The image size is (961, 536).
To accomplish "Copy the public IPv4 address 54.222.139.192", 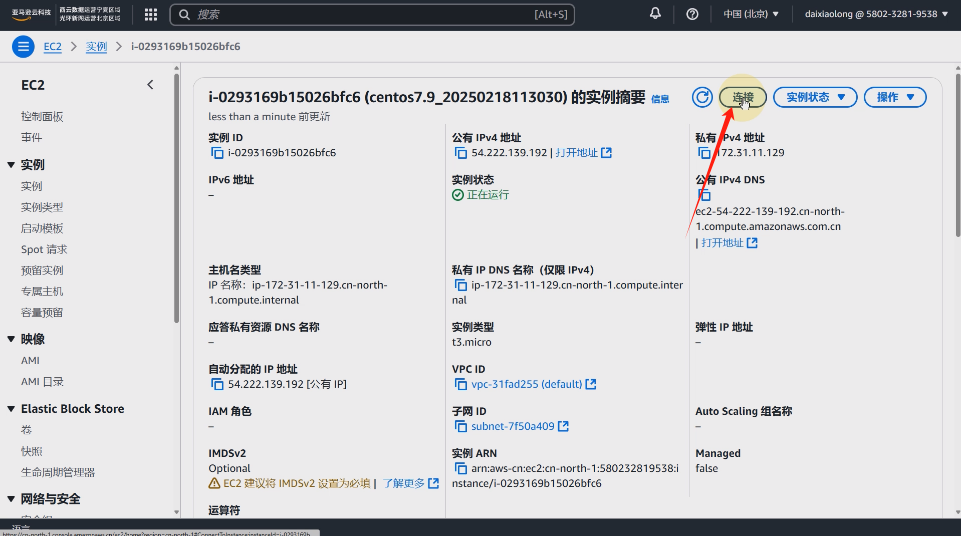I will tap(460, 153).
